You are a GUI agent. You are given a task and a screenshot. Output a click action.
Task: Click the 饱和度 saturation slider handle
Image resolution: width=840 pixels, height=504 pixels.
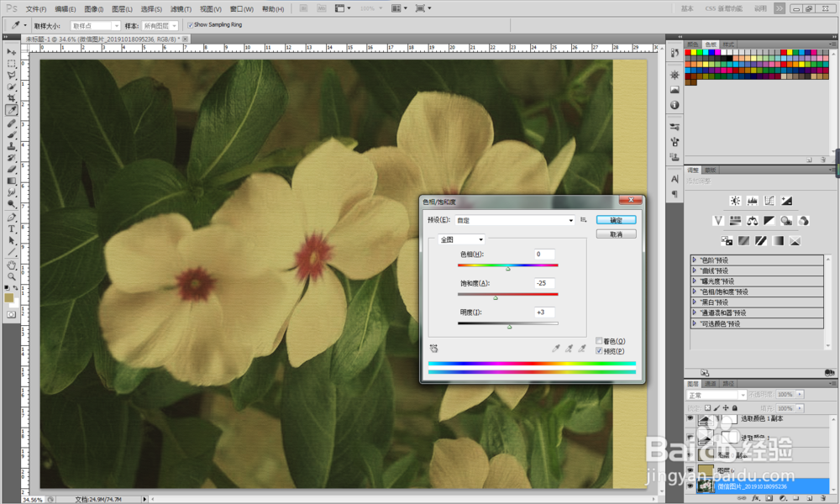[495, 297]
